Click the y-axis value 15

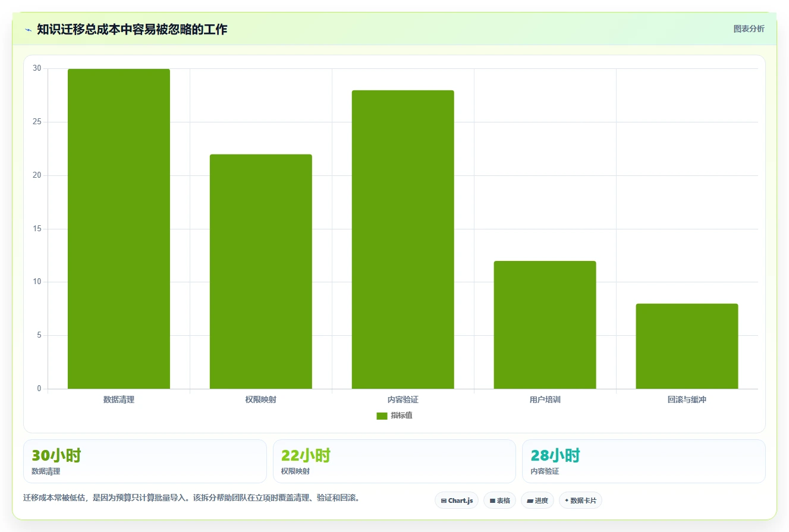coord(37,229)
